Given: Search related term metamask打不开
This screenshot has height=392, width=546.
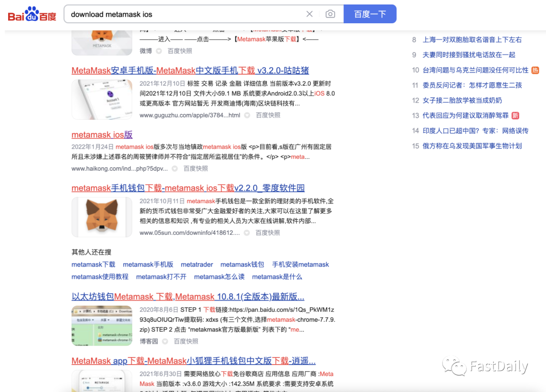Looking at the screenshot, I should click(161, 276).
